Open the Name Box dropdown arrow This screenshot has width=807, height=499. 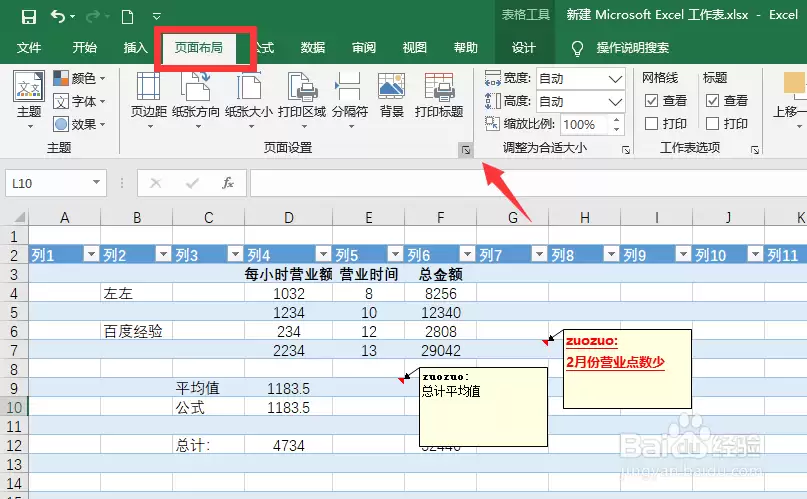pyautogui.click(x=96, y=183)
